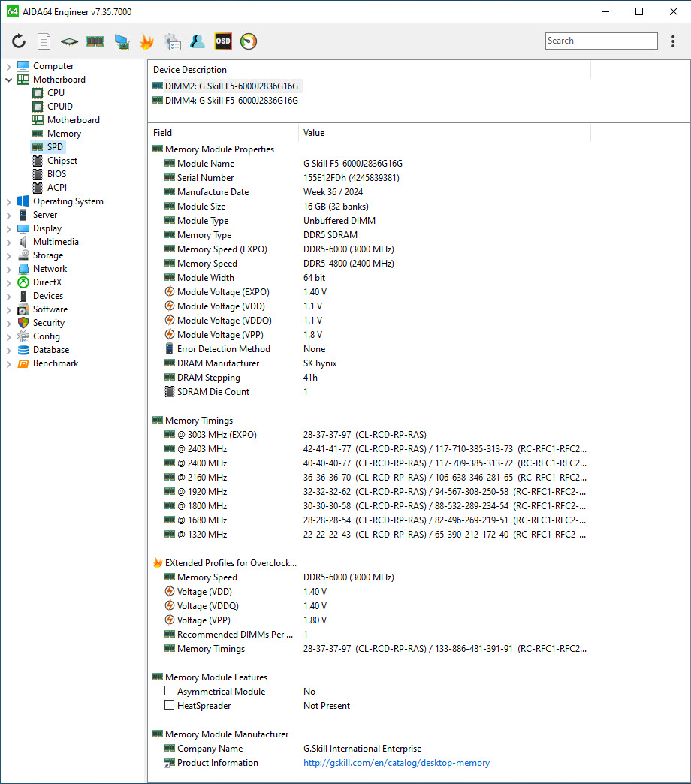
Task: Select the Voltage (VDDQ) profile row
Action: (370, 606)
